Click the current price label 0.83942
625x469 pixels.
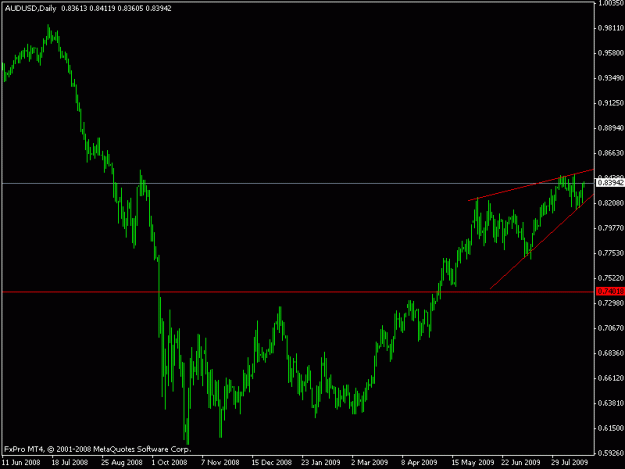[610, 183]
